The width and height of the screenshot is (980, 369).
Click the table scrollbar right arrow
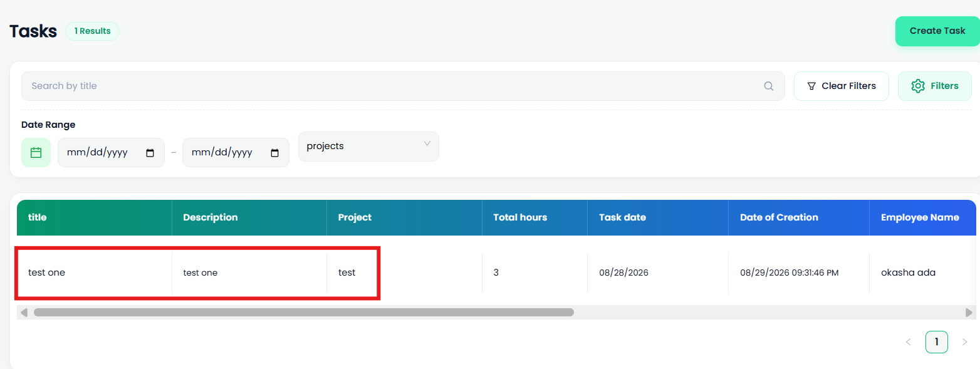pyautogui.click(x=969, y=312)
